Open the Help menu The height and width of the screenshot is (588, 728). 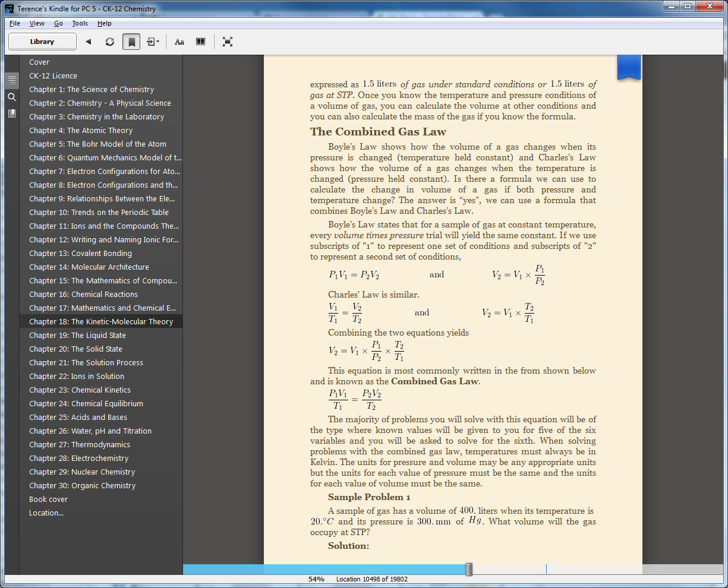click(x=104, y=23)
